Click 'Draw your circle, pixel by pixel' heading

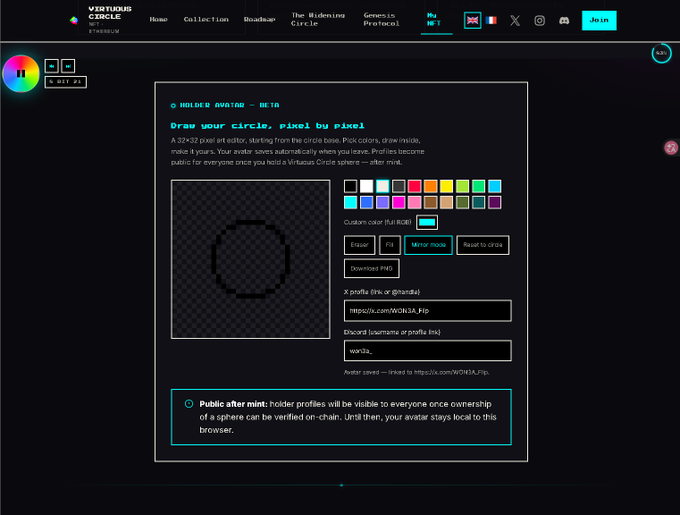click(x=268, y=126)
